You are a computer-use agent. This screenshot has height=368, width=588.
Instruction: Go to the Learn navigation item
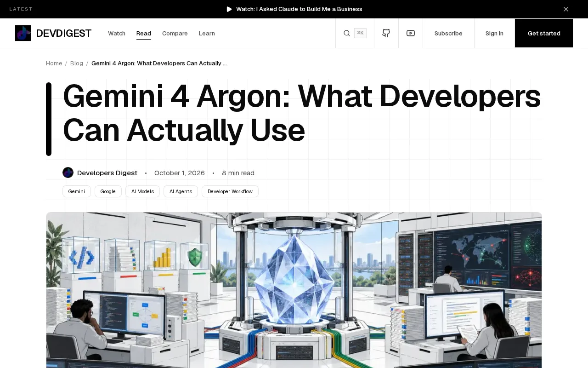pos(207,33)
